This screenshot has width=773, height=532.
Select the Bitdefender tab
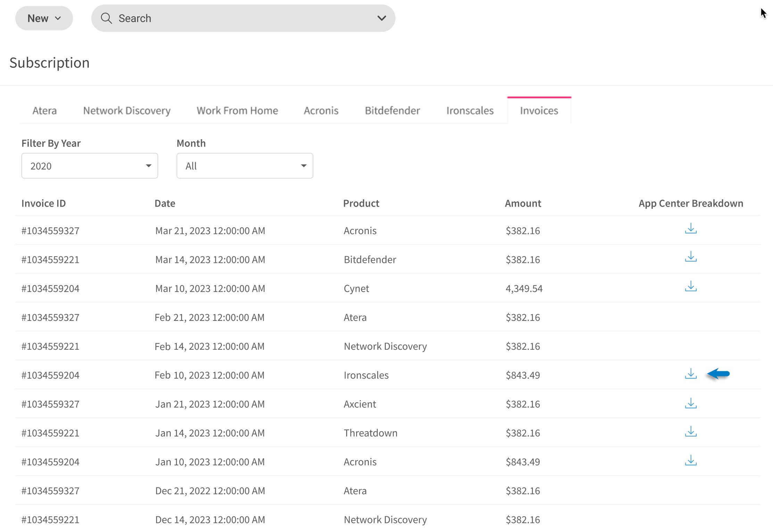392,110
